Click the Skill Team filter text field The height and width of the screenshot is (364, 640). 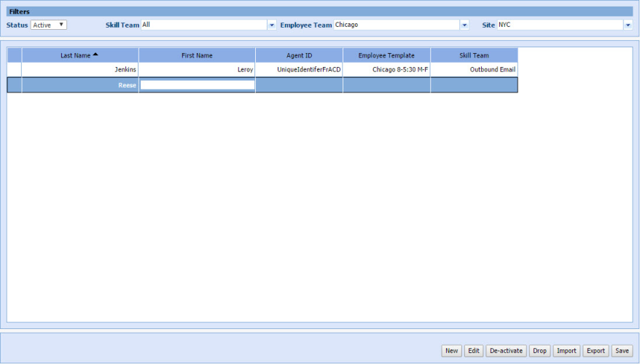(x=204, y=25)
